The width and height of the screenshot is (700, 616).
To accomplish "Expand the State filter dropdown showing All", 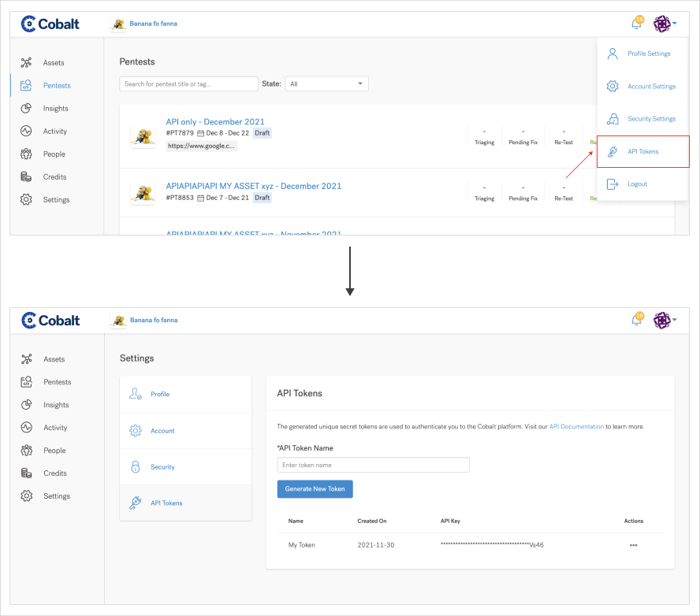I will coord(326,83).
